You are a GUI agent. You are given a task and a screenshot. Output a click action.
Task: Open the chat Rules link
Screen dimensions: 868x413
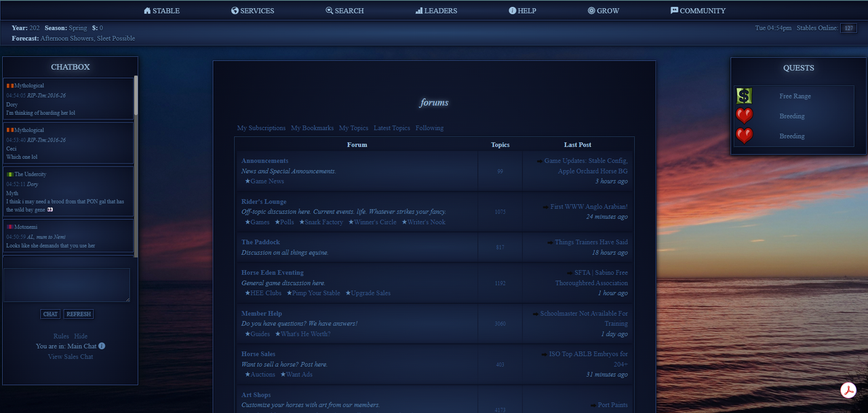(61, 336)
